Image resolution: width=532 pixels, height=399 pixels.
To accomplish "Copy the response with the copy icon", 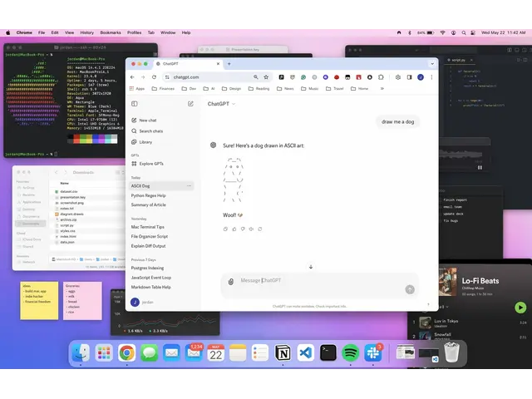I will [226, 228].
